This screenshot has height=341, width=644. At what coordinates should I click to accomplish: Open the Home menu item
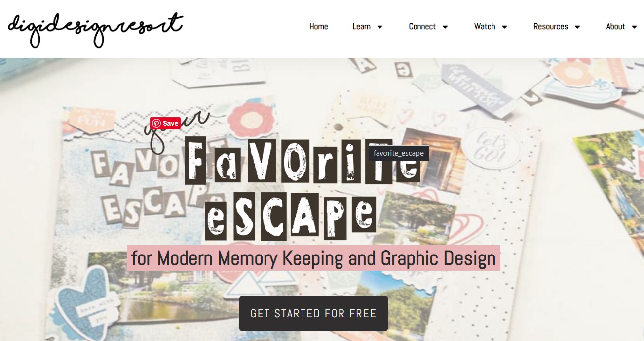(x=318, y=27)
